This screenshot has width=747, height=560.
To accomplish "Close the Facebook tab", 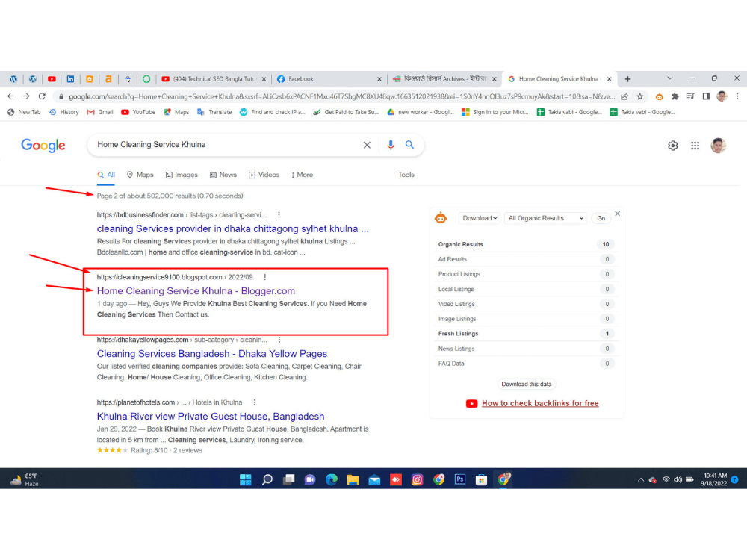I will [x=379, y=79].
